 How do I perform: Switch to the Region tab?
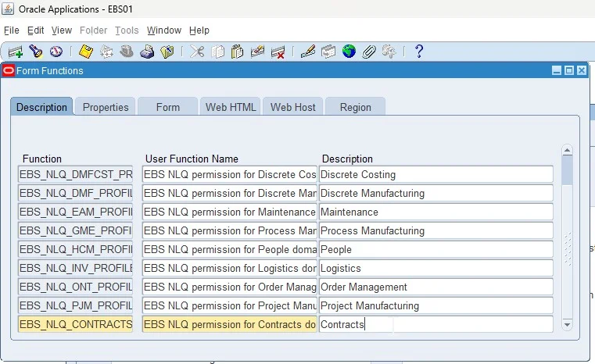(x=355, y=107)
